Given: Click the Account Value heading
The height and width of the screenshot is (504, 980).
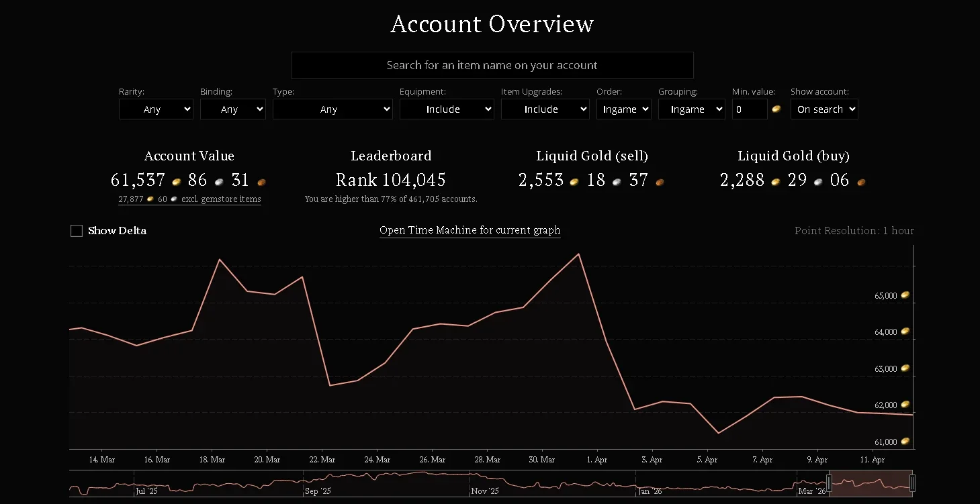Looking at the screenshot, I should click(189, 156).
